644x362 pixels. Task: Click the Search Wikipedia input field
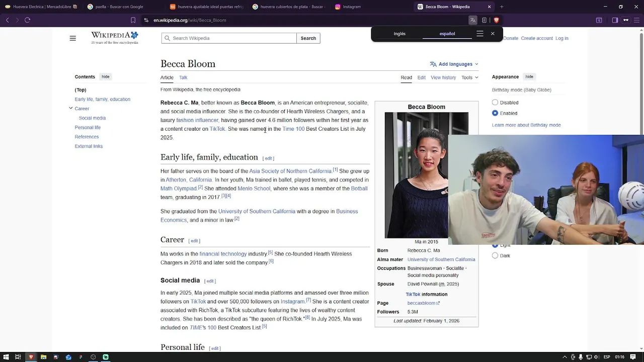point(229,38)
